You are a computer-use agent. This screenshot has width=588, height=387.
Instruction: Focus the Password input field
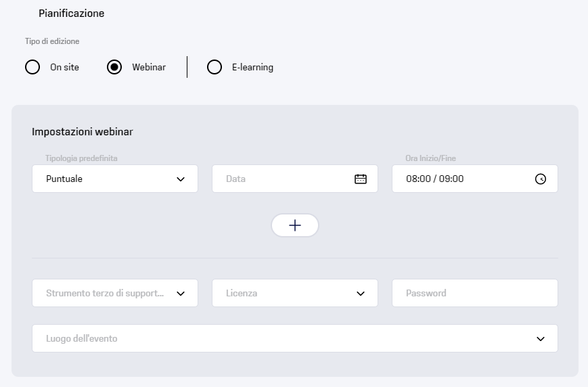[475, 293]
